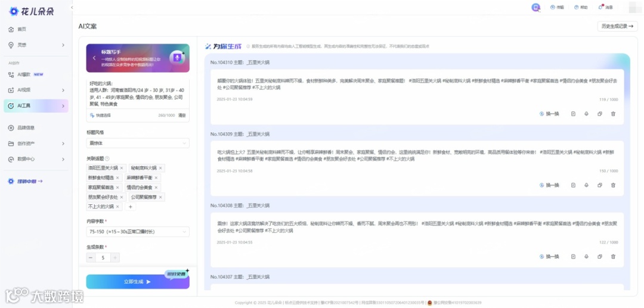
Task: Click 快捷选择 below the prompt box
Action: [100, 115]
